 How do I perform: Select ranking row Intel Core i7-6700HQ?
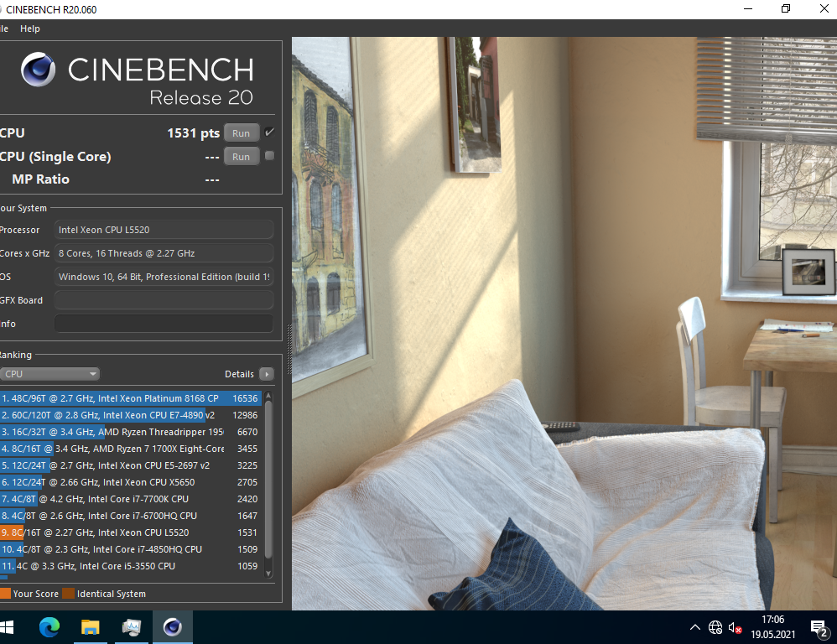click(131, 516)
